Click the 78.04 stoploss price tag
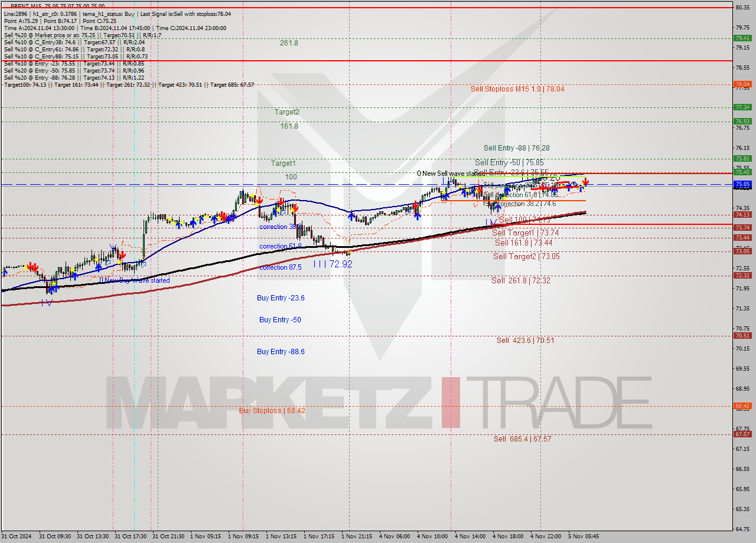Viewport: 756px width, 543px height. 742,84
